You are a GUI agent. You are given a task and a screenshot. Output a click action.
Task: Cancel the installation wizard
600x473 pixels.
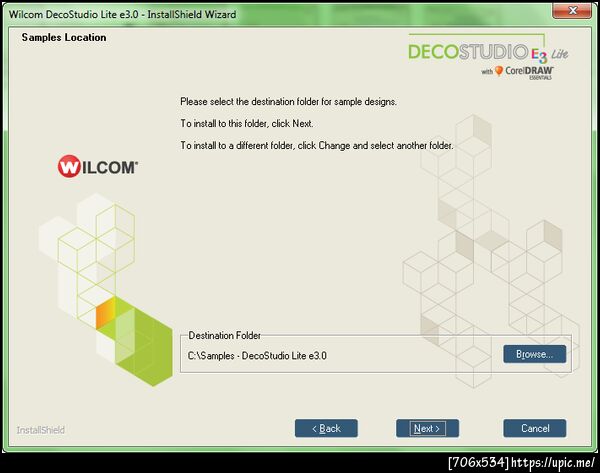pos(535,428)
